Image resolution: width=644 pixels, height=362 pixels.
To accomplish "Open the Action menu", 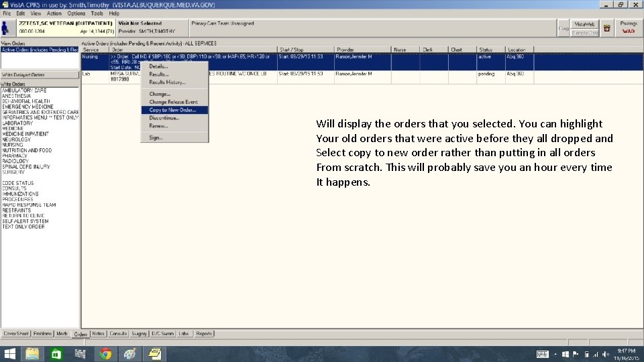I will 54,13.
